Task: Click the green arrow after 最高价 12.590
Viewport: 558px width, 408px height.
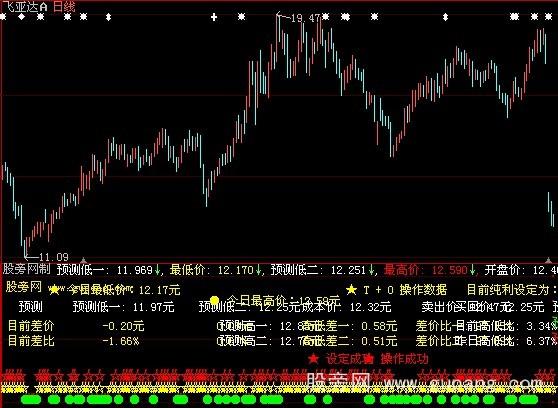Action: (472, 270)
